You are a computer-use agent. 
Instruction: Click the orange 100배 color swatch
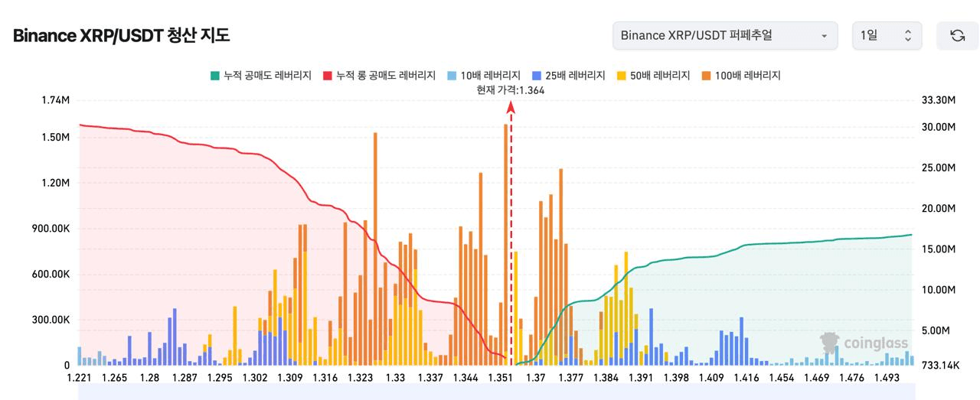pyautogui.click(x=706, y=76)
